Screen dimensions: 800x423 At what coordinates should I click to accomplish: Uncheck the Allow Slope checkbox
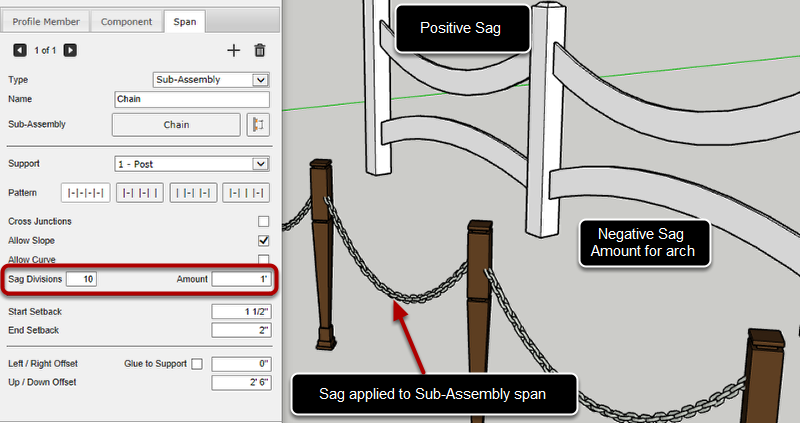(x=264, y=241)
